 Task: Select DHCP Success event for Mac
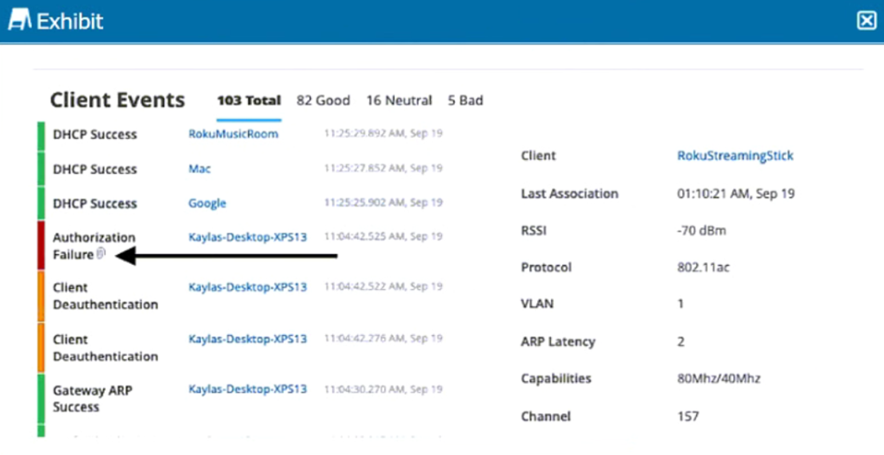coord(95,169)
